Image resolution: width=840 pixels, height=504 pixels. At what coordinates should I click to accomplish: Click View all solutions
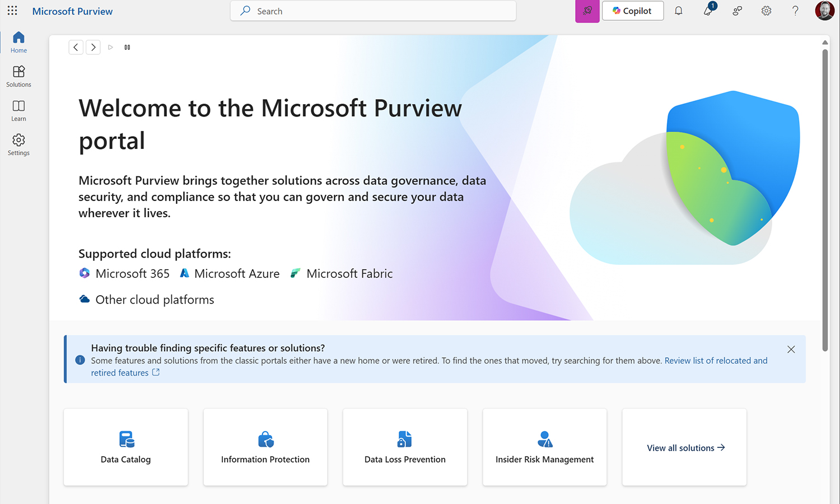[684, 447]
